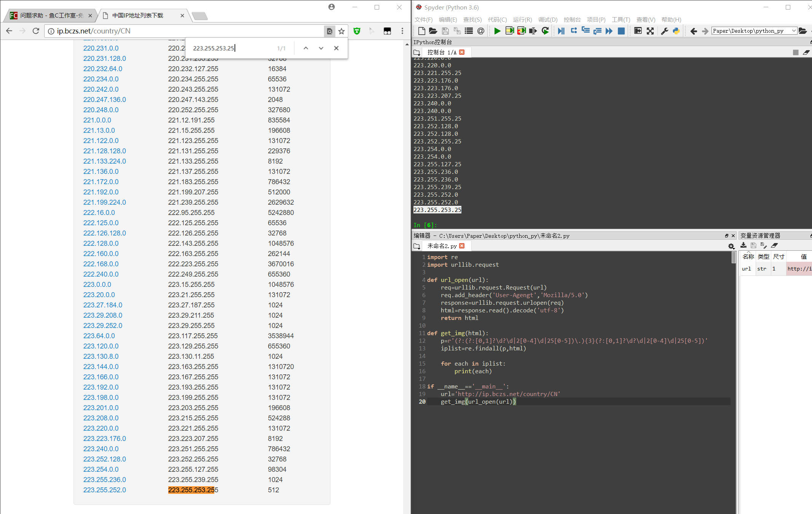Click the re-run last script icon
The height and width of the screenshot is (514, 812).
545,31
